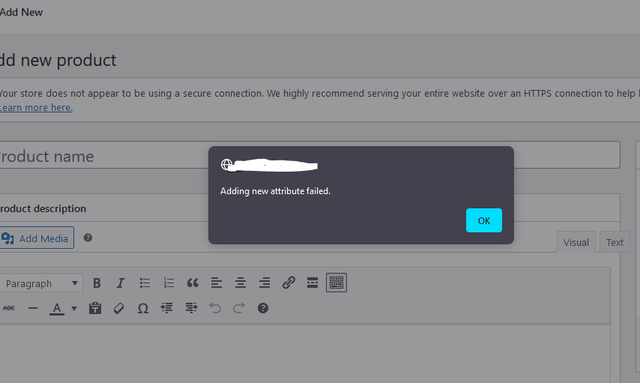Undo the last edit
This screenshot has width=640, height=383.
(x=215, y=308)
